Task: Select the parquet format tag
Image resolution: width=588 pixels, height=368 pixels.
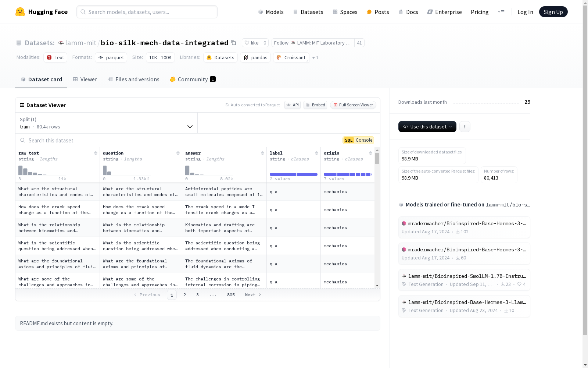Action: pyautogui.click(x=111, y=57)
